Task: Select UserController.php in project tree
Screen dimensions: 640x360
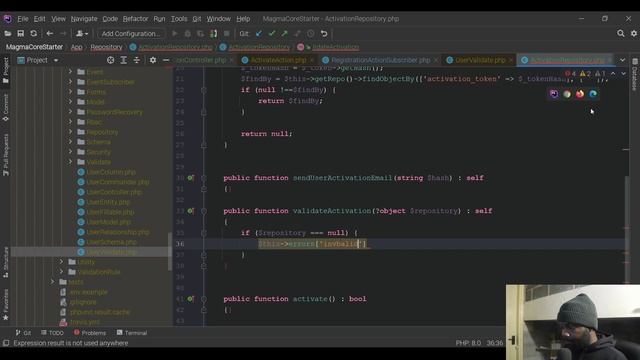Action: (114, 192)
